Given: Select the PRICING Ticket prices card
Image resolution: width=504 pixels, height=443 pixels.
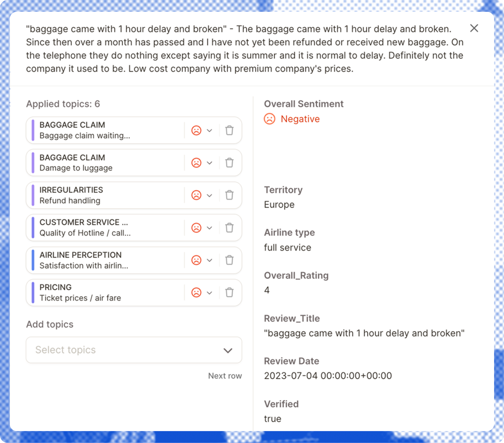Looking at the screenshot, I should tap(134, 293).
